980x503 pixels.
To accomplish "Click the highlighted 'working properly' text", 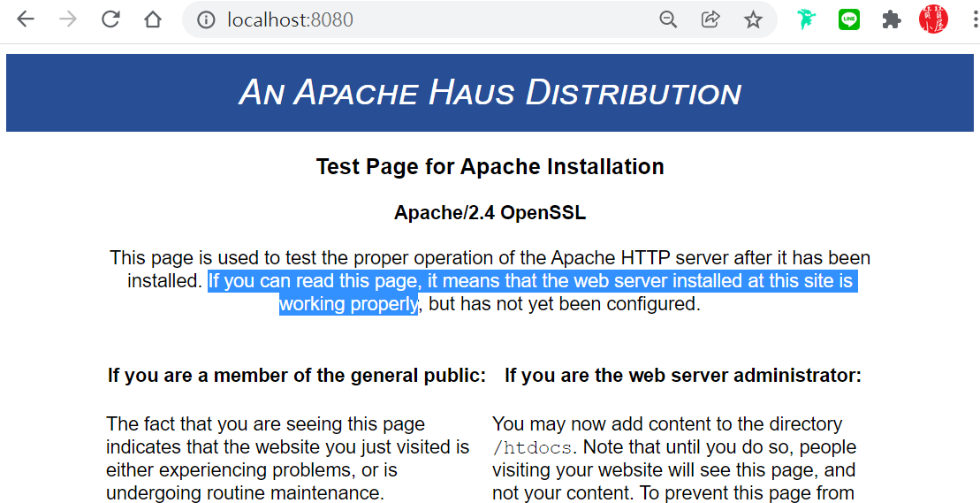I will pos(348,304).
